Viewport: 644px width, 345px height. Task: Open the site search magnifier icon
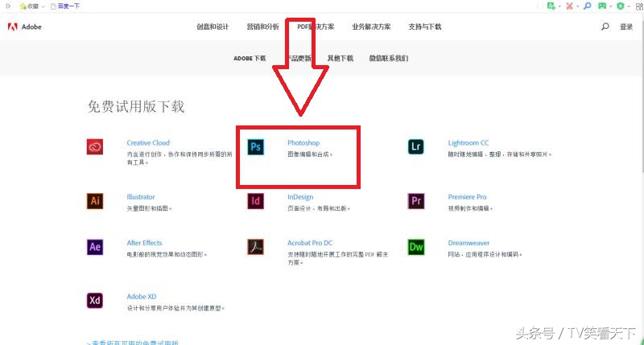pos(605,27)
